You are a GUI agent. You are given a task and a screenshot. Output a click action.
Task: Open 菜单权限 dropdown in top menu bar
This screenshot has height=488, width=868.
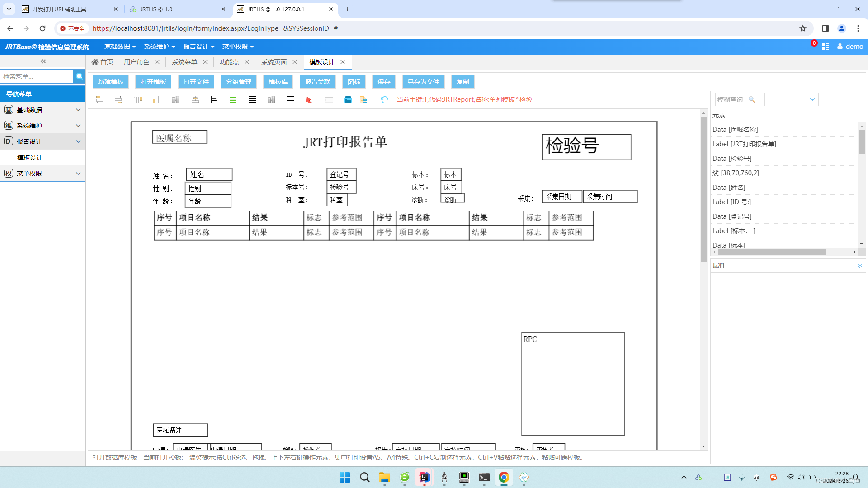point(238,47)
